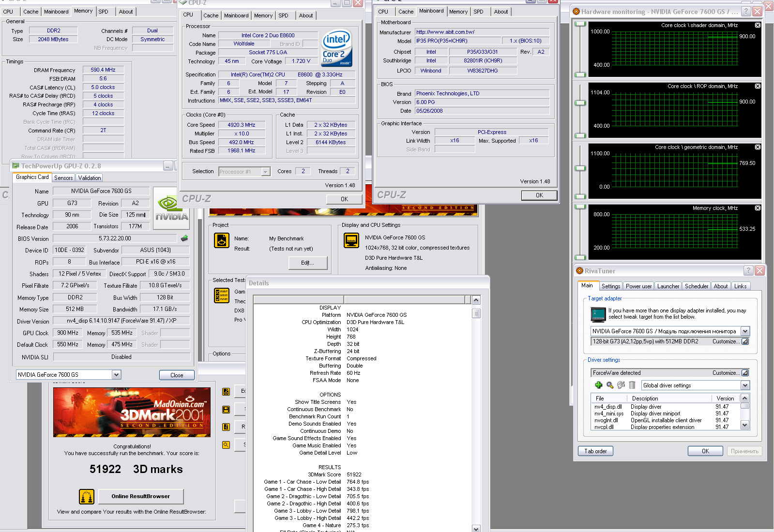Open the Launcher tab in RivaTuner
This screenshot has width=774, height=532.
668,286
